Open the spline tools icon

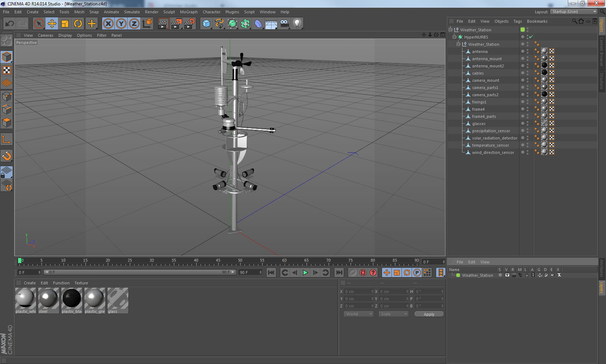point(219,24)
